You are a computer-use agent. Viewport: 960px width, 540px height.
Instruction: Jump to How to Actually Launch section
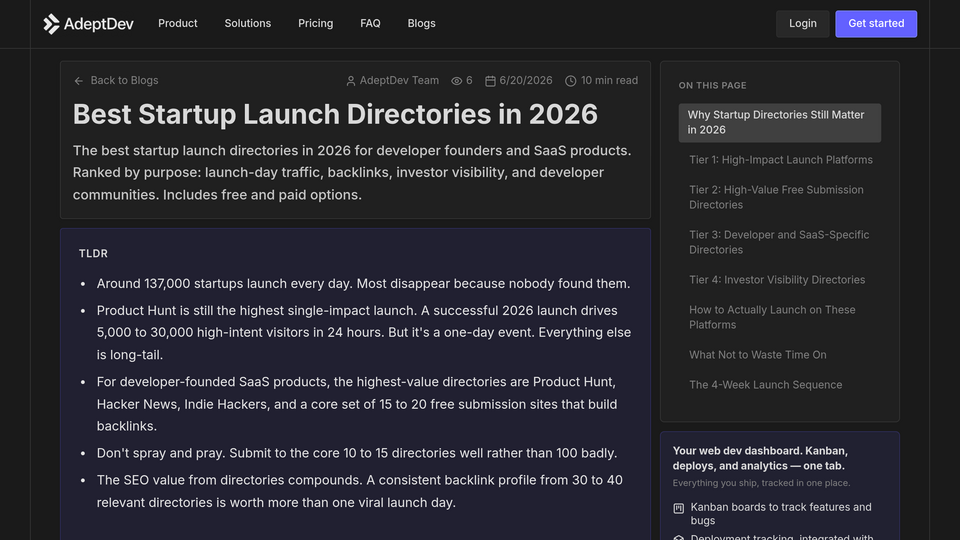[772, 317]
